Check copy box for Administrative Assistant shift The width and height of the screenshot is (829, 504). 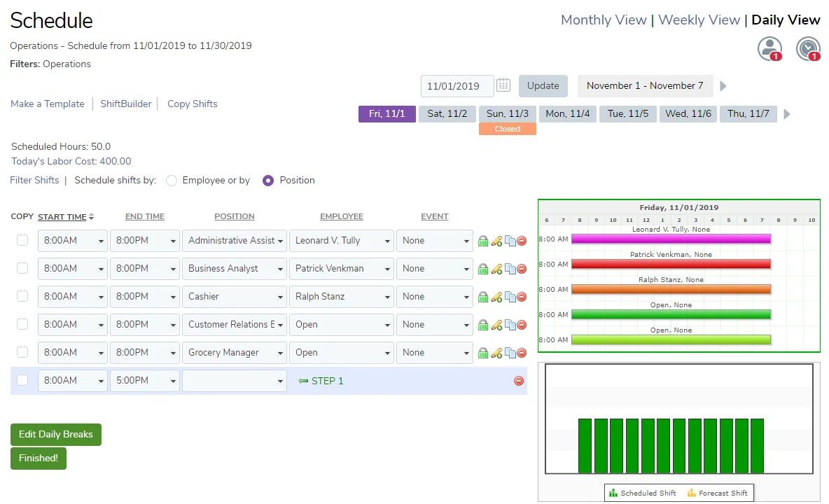click(x=22, y=240)
